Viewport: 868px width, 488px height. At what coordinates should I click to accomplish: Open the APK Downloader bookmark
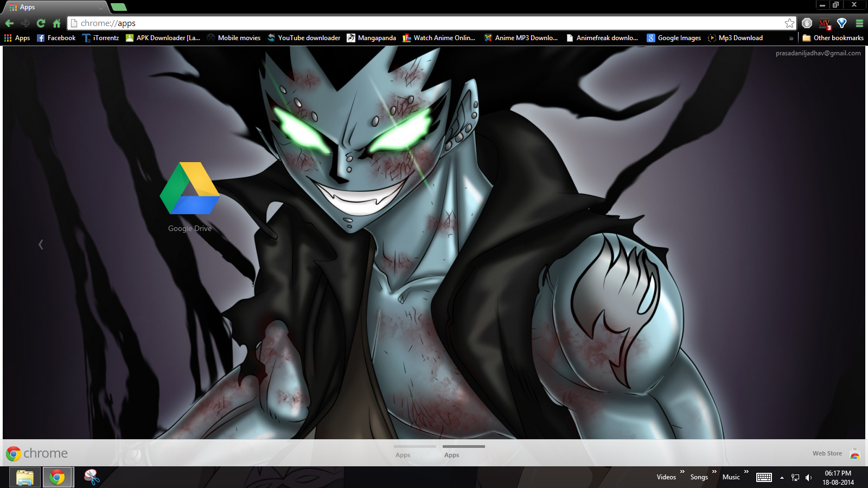click(163, 38)
